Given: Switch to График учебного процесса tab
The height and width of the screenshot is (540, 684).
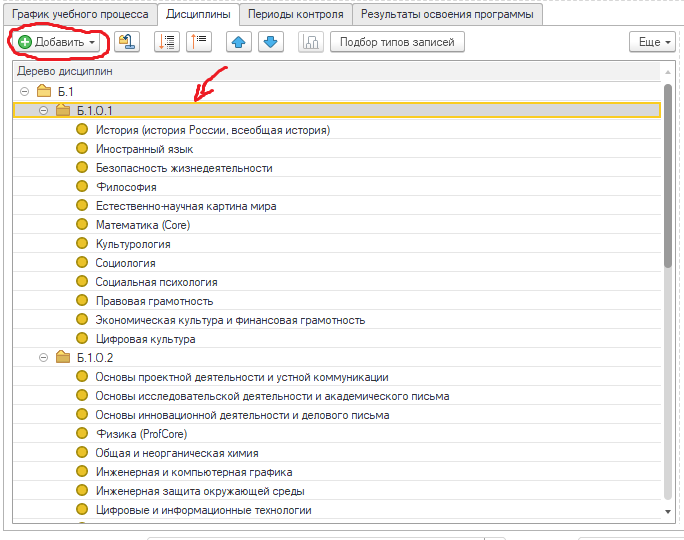Looking at the screenshot, I should [x=80, y=14].
